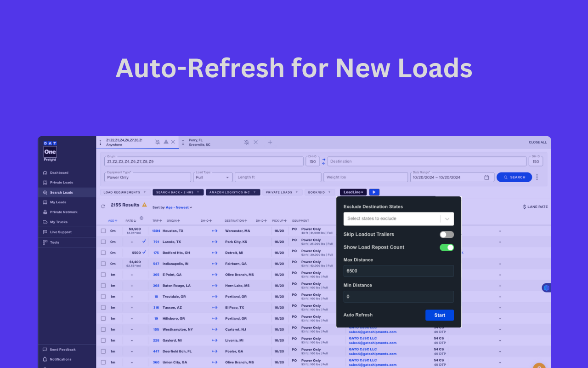Click the Max Distance input field

click(398, 271)
